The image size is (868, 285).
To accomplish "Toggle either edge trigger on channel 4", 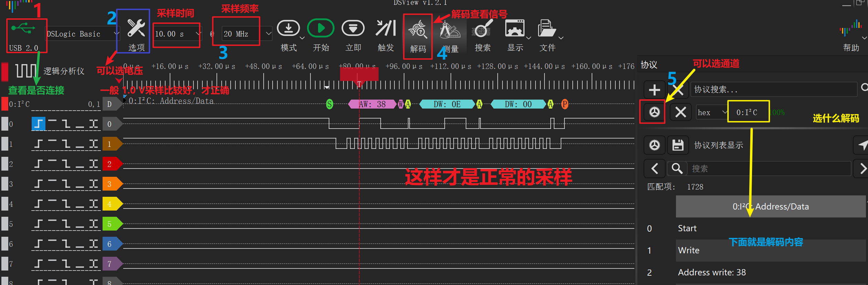I will 94,204.
